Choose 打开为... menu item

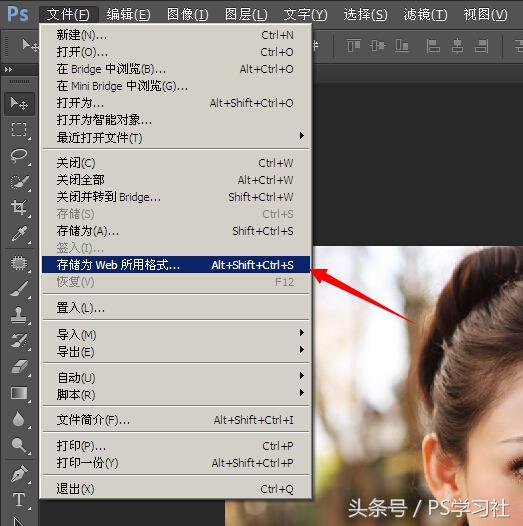click(x=176, y=103)
